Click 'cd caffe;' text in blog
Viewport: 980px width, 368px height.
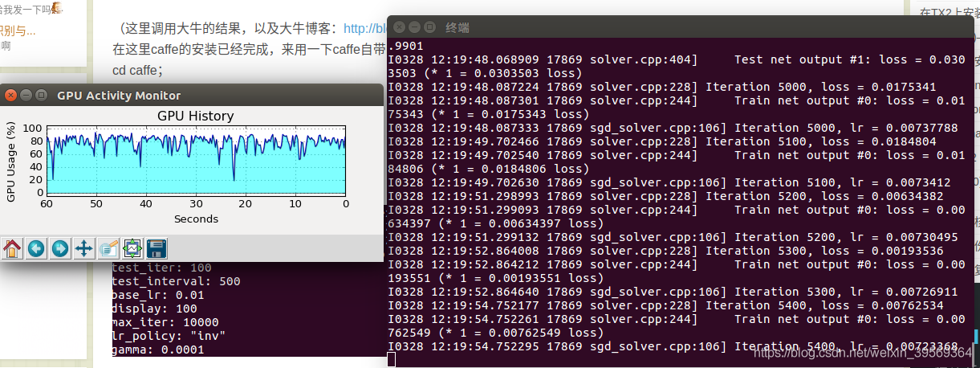pyautogui.click(x=138, y=71)
